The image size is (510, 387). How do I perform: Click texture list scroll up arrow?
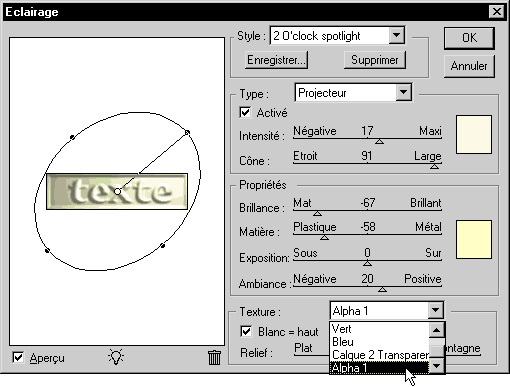(436, 330)
